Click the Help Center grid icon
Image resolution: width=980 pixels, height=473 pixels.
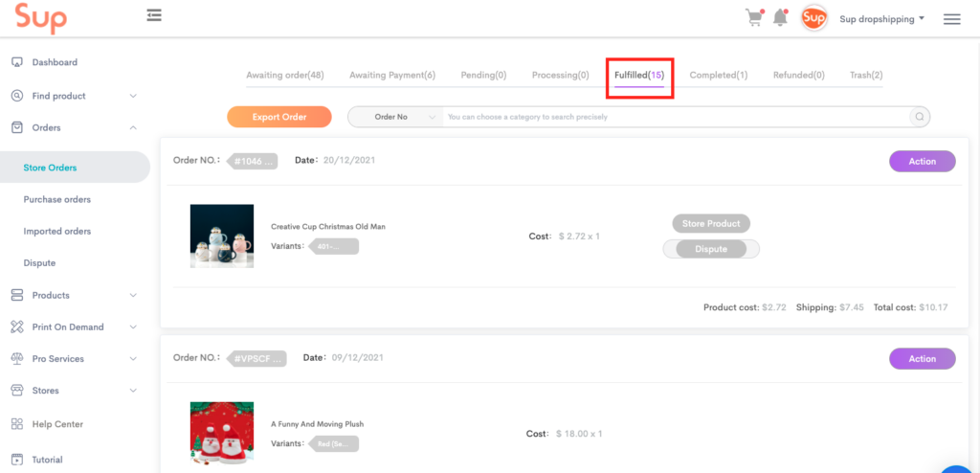pos(17,424)
